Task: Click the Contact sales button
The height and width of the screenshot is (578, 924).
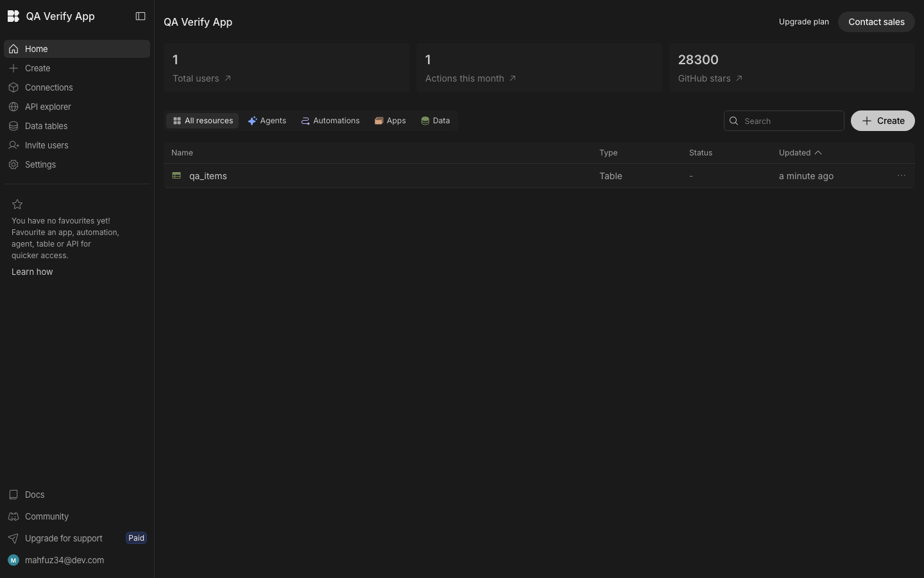Action: coord(877,22)
